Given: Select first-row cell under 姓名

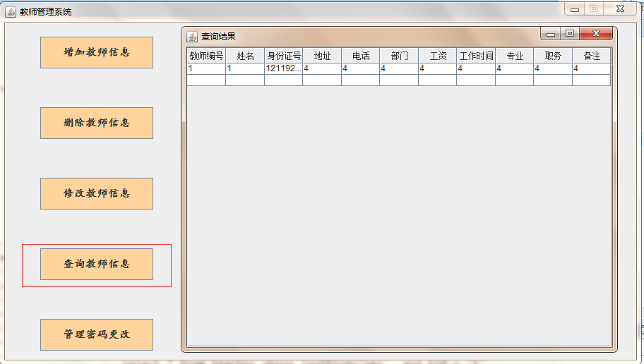Looking at the screenshot, I should (x=245, y=68).
